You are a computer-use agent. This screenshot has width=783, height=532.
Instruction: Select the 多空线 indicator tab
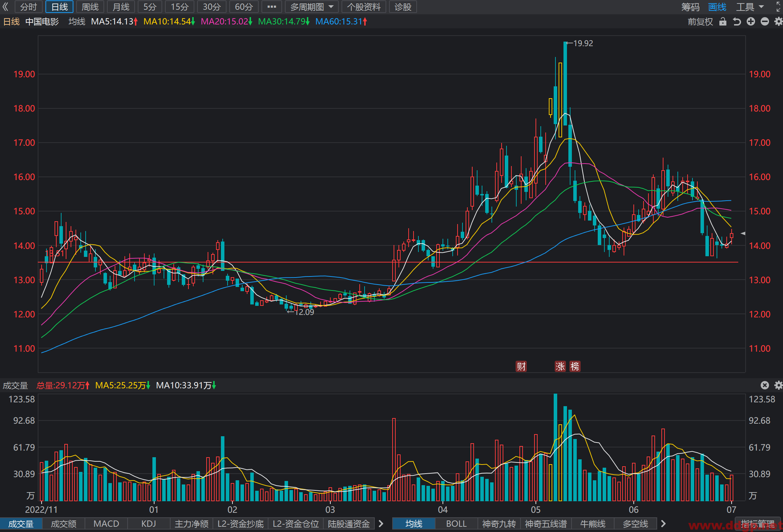pos(635,524)
